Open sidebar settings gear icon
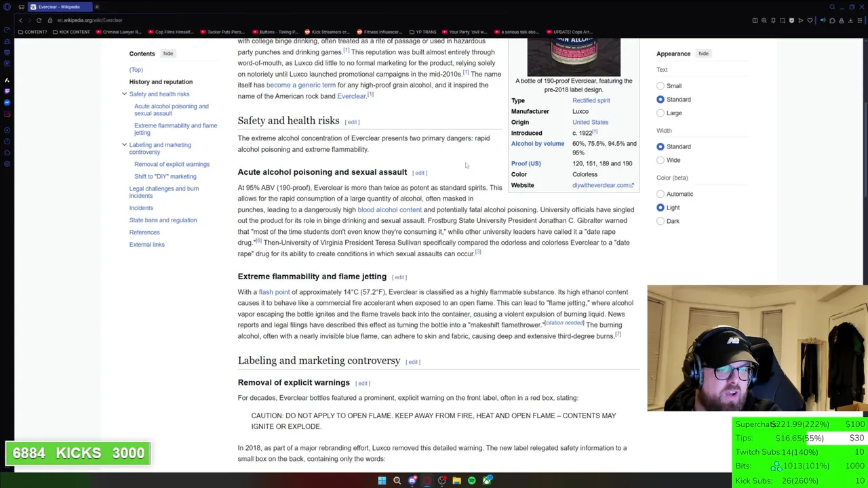The width and height of the screenshot is (868, 488). 7,163
